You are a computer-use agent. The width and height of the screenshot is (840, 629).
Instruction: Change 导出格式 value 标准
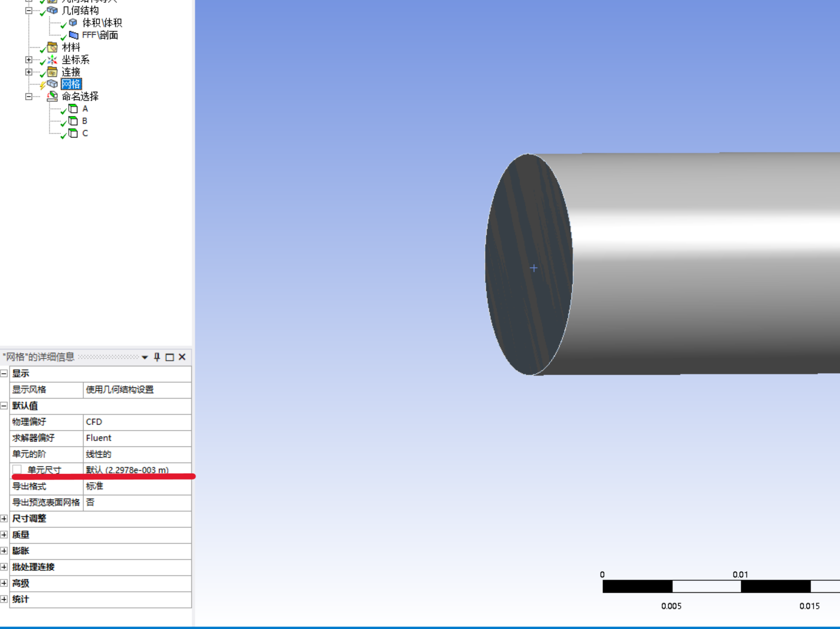pyautogui.click(x=137, y=486)
